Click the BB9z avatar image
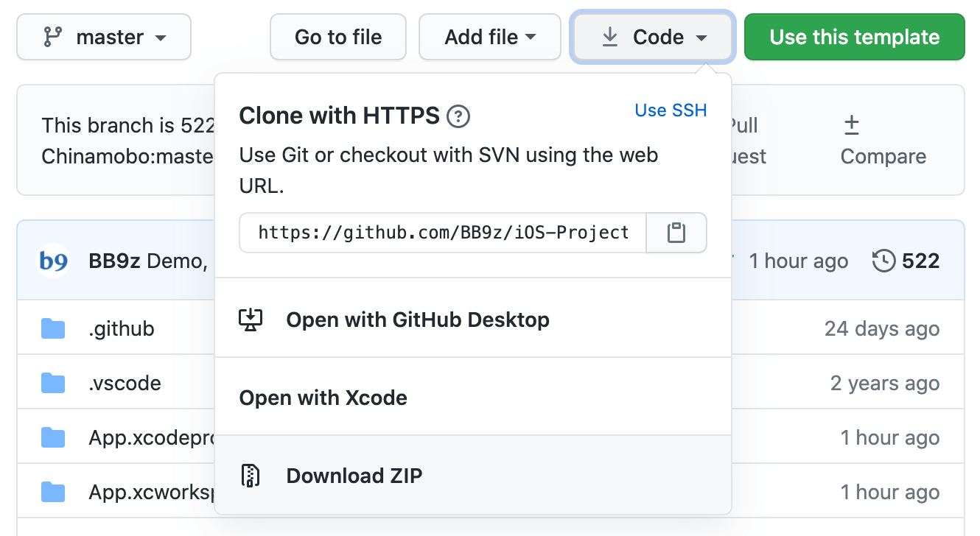 (x=53, y=261)
